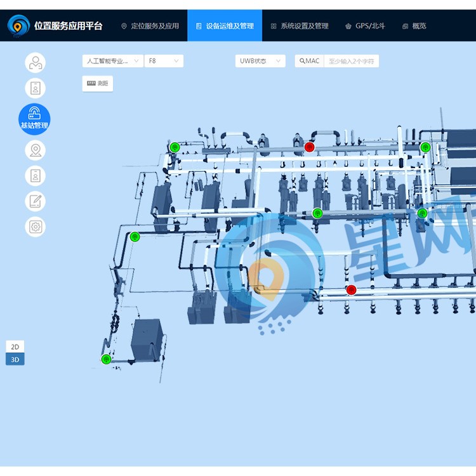Select the red base station marker at top
476x476 pixels.
310,147
